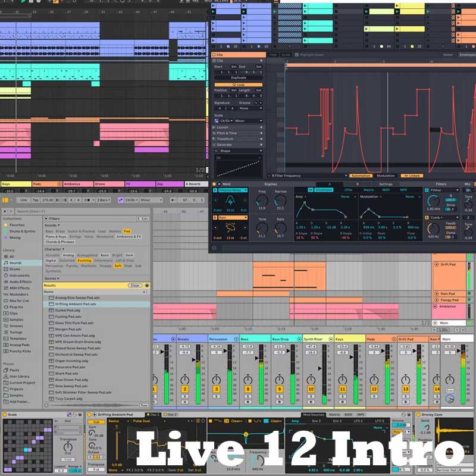476x476 pixels.
Task: Solo the Bass track in the mixer
Action: pos(249,396)
